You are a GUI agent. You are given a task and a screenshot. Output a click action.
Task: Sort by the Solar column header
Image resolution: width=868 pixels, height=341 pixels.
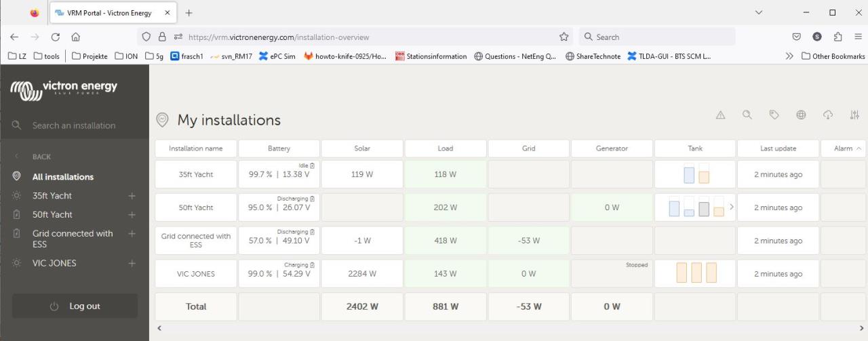362,148
